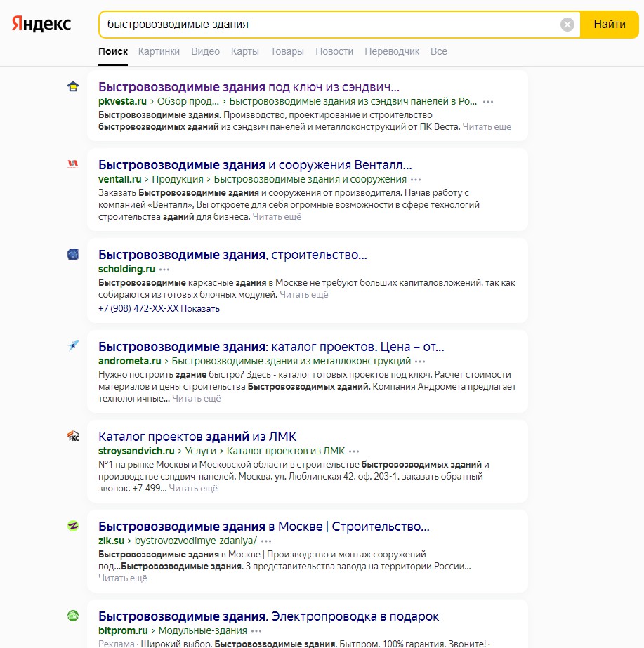Show all services via Все tab
The image size is (644, 648).
(x=438, y=51)
